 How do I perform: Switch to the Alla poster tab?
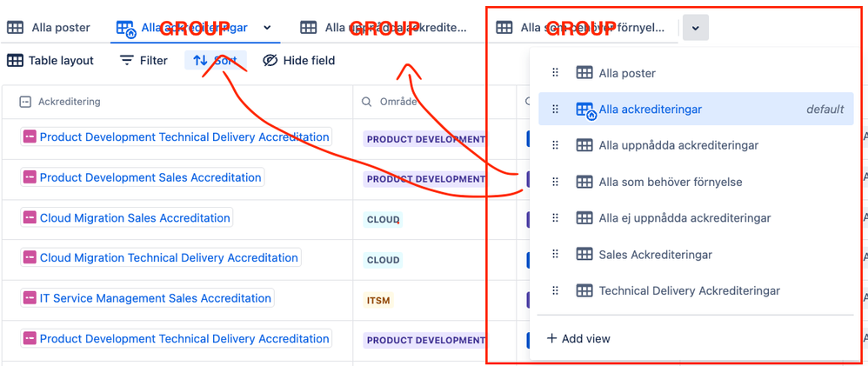48,27
